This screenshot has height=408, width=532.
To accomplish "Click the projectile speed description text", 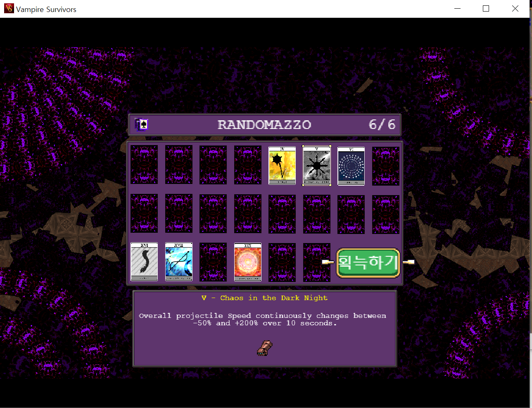I will [263, 319].
